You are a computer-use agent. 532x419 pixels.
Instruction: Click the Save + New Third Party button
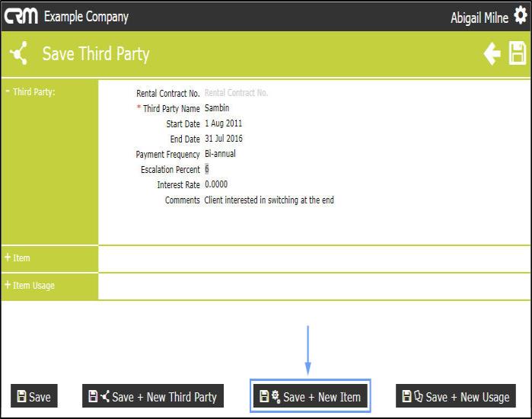click(x=153, y=396)
